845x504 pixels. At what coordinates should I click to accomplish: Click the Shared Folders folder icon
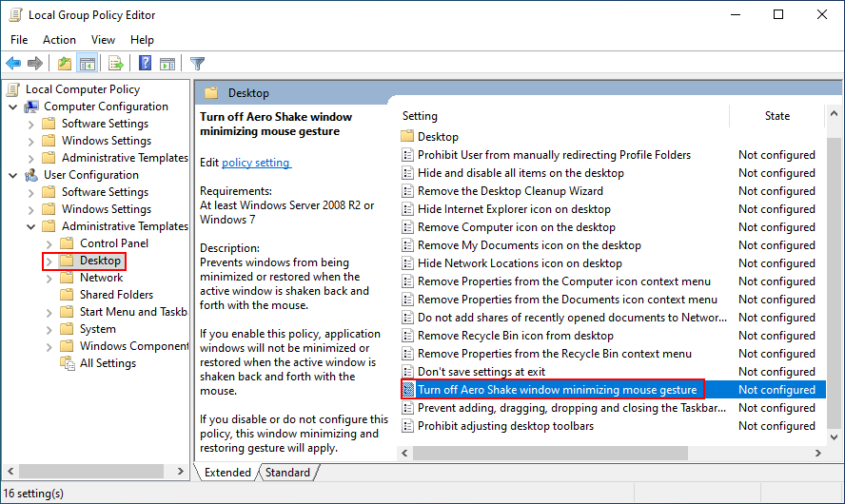(x=67, y=295)
